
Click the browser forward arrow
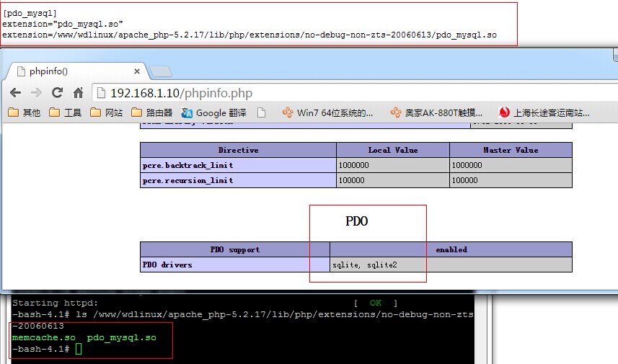(x=36, y=93)
